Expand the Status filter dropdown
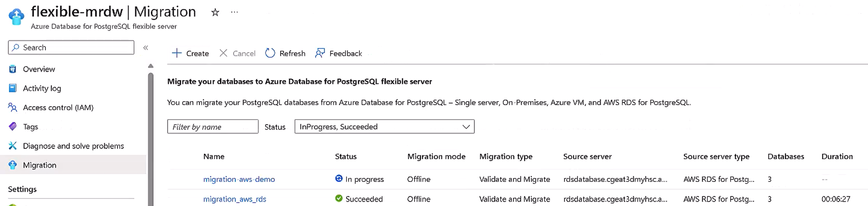 [x=384, y=127]
